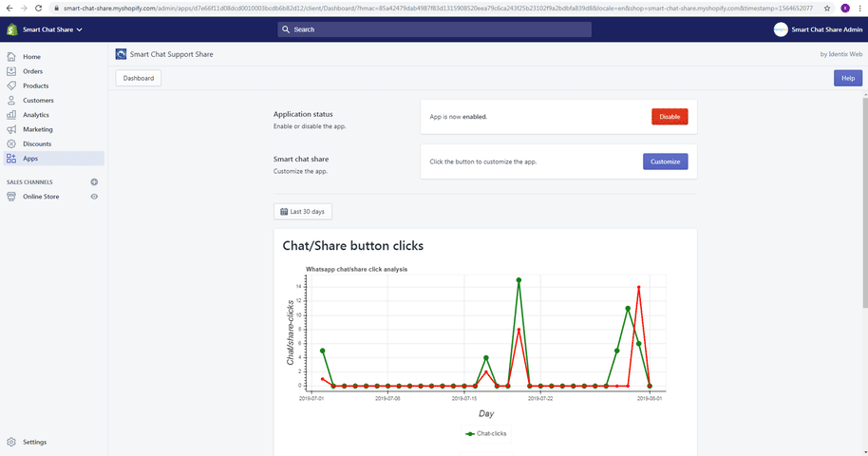868x456 pixels.
Task: Open Settings in the sidebar
Action: point(34,442)
